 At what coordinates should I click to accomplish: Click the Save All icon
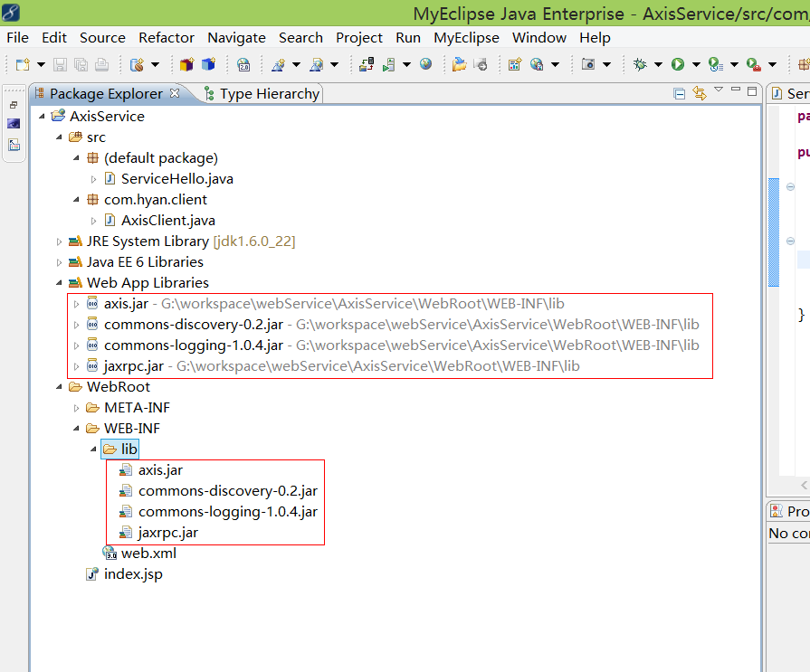pyautogui.click(x=81, y=64)
